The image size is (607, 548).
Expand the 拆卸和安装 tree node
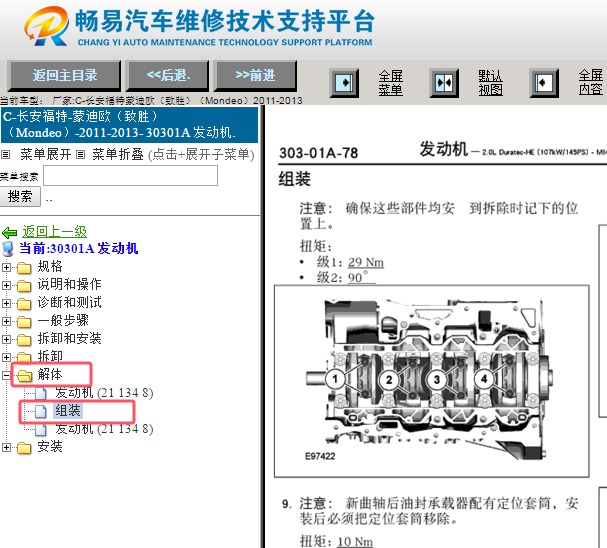coord(6,339)
